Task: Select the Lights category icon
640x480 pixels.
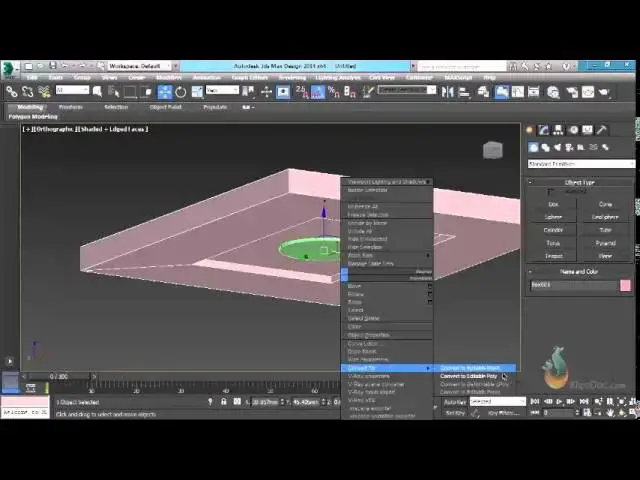Action: 557,147
